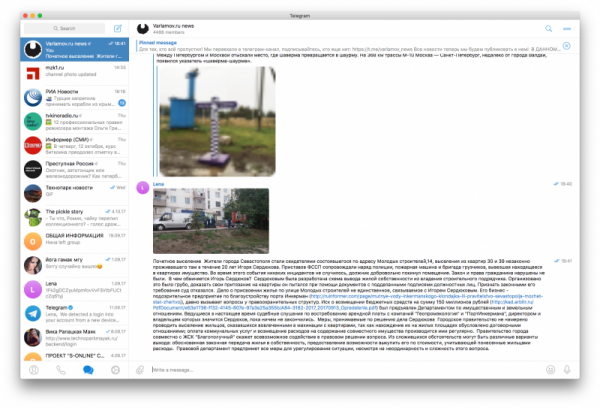Open the three-dots more options menu
Image resolution: width=600 pixels, height=408 pixels.
[567, 29]
